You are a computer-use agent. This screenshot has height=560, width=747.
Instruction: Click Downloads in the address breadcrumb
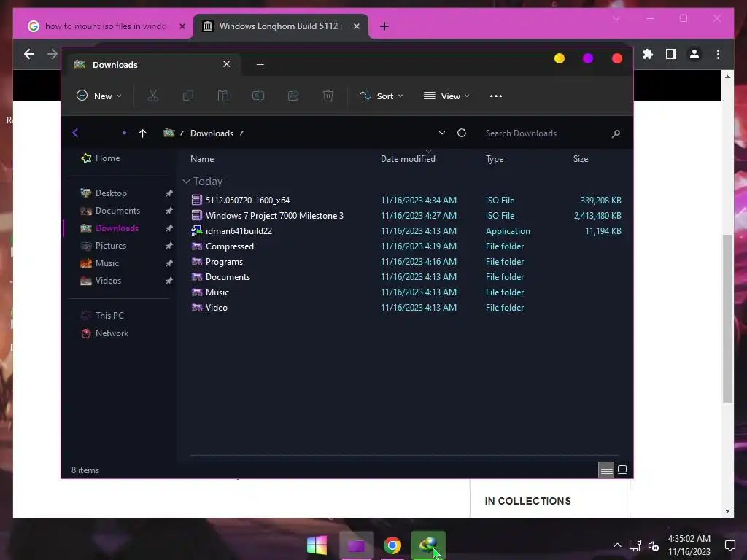[x=212, y=133]
